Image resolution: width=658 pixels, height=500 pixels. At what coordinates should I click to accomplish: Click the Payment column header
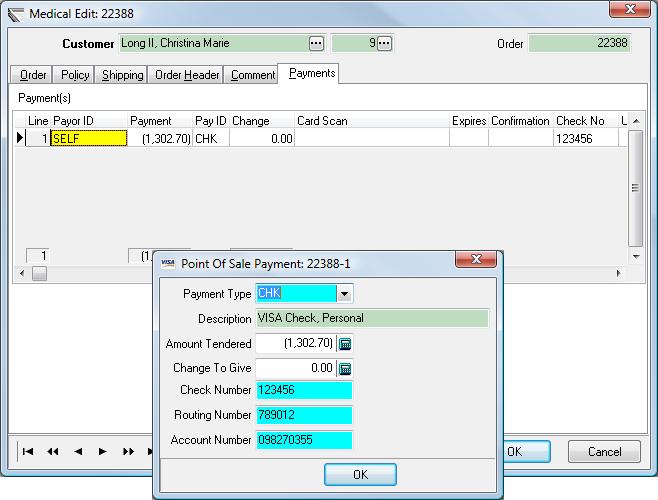click(x=159, y=121)
